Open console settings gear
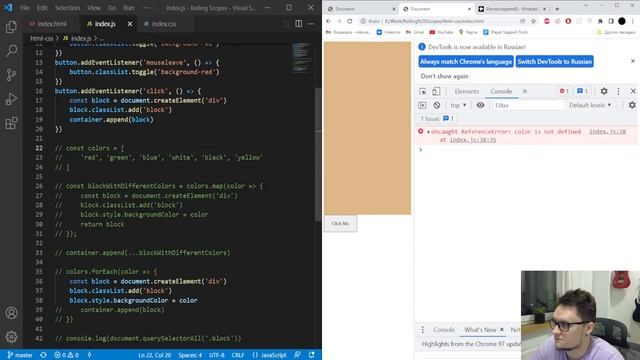Screen dimensions: 640x360 pyautogui.click(x=632, y=105)
